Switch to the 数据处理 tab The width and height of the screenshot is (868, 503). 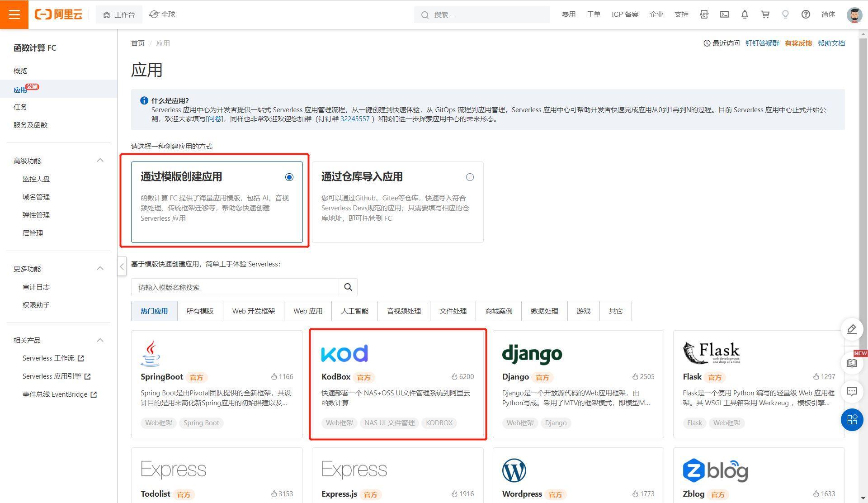[x=544, y=311]
